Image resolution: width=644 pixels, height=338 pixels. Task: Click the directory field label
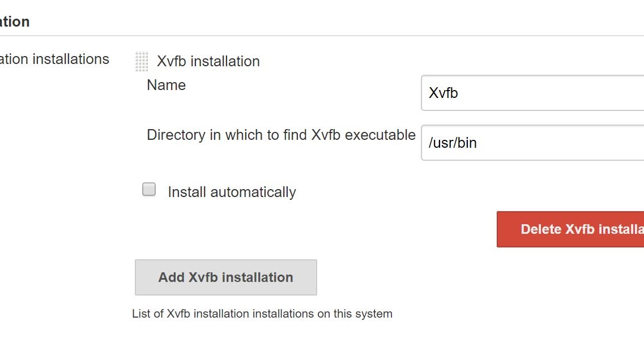coord(282,135)
